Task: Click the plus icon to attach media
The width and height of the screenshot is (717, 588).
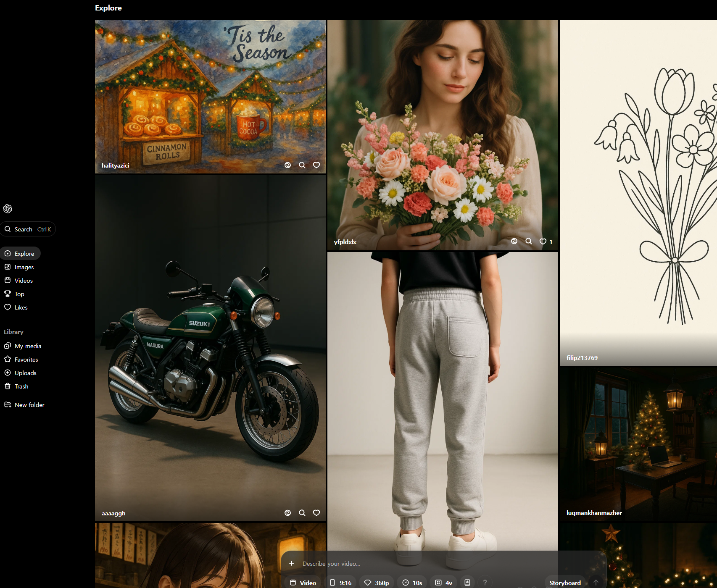Action: point(292,563)
